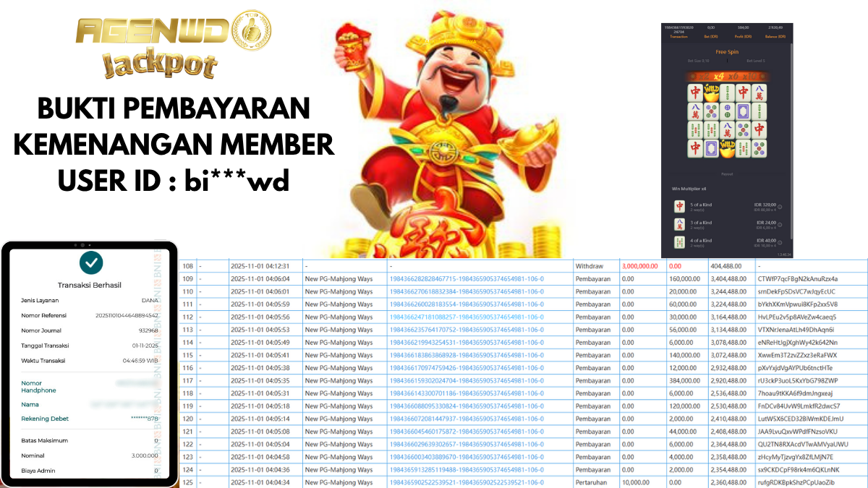The width and height of the screenshot is (868, 488).
Task: Click the Transaksi Berhasil title on the receipt
Action: [91, 285]
